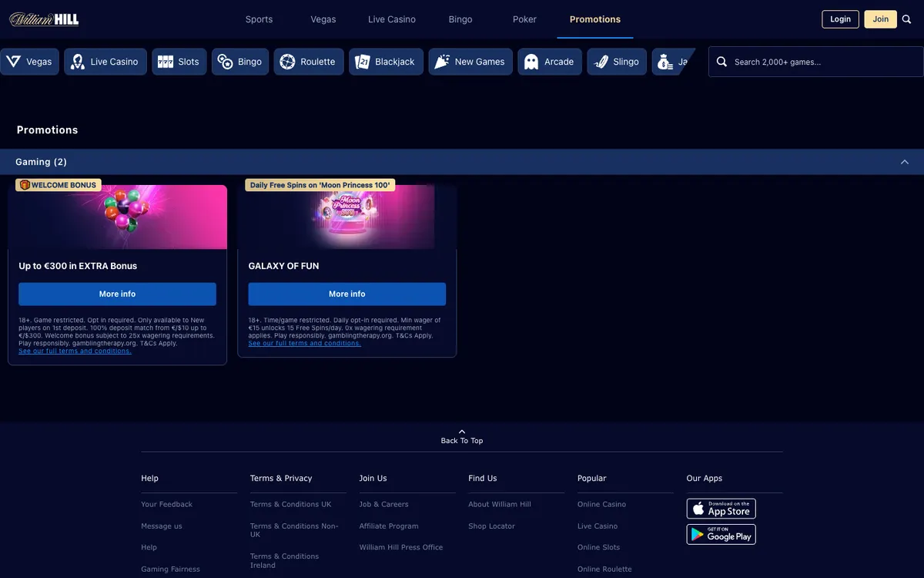The width and height of the screenshot is (924, 578).
Task: Click the 'GALAXY OF FUN' title
Action: (x=283, y=266)
